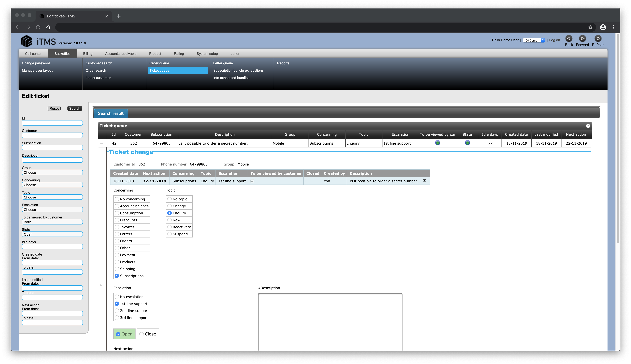The width and height of the screenshot is (631, 364).
Task: Click the Id search input field
Action: pos(52,123)
